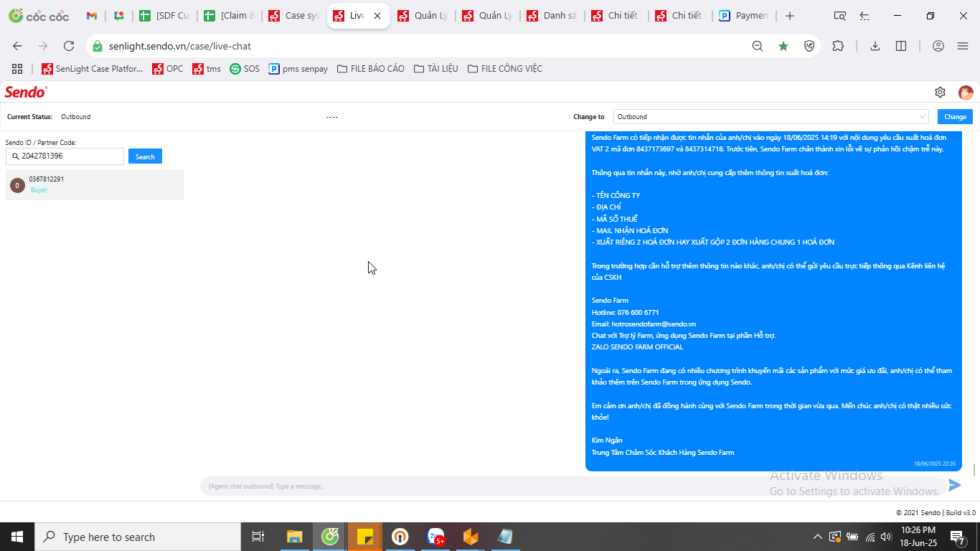This screenshot has width=980, height=551.
Task: Open the Sendo settings gear icon
Action: (x=940, y=92)
